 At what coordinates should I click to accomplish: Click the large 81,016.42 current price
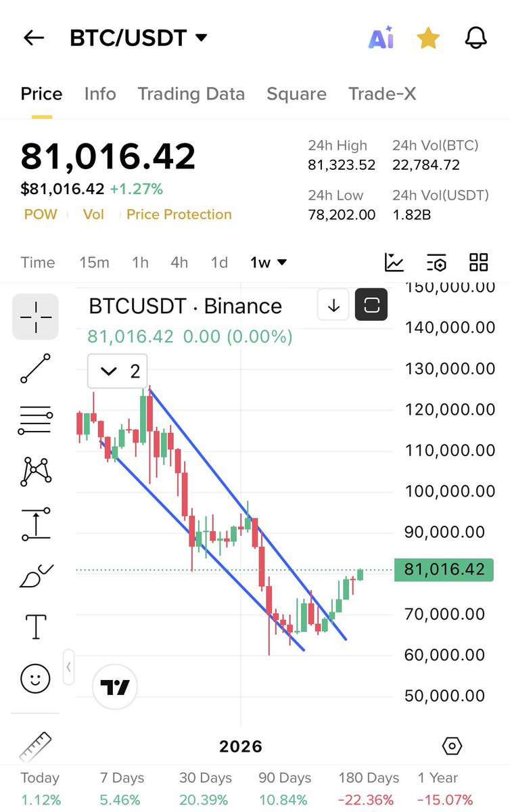[108, 156]
